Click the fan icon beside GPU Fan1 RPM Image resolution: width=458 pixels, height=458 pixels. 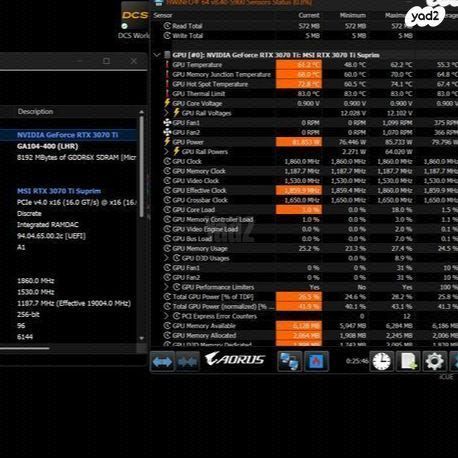pos(167,123)
